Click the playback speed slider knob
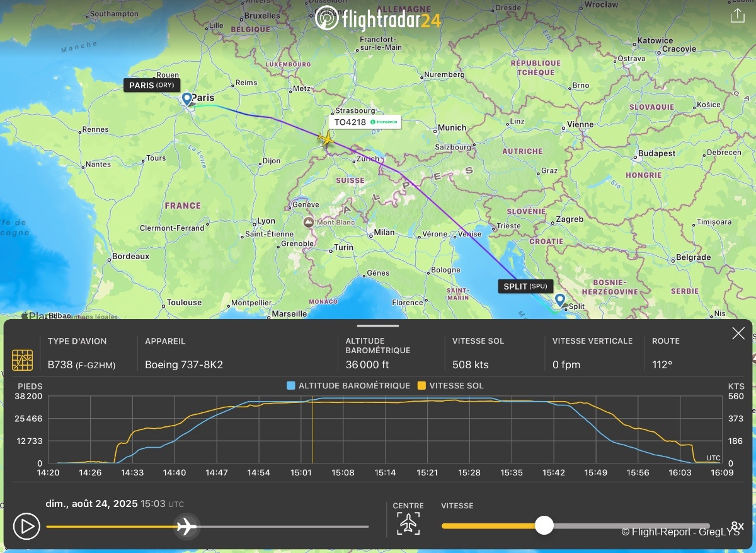Viewport: 756px width, 553px height. 544,525
